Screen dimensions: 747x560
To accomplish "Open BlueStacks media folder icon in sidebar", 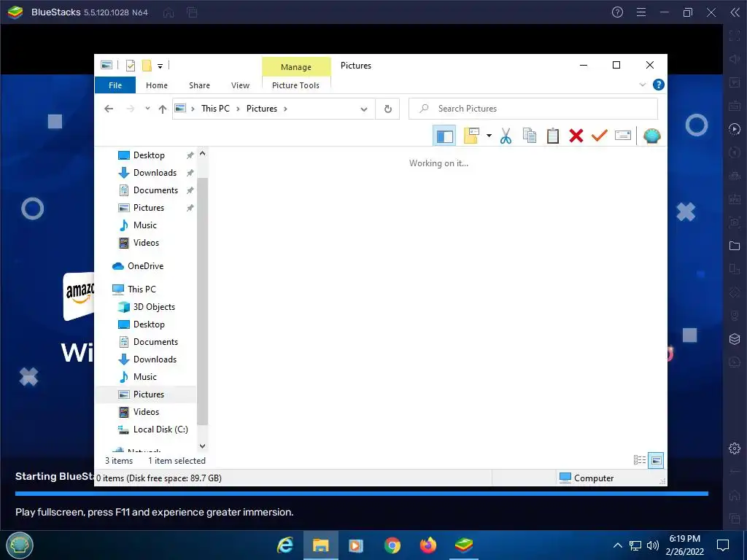I will tap(735, 246).
